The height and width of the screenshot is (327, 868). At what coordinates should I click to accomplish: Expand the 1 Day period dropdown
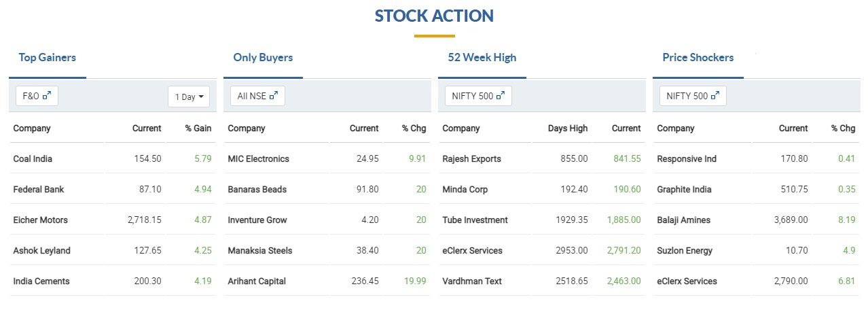pyautogui.click(x=189, y=97)
